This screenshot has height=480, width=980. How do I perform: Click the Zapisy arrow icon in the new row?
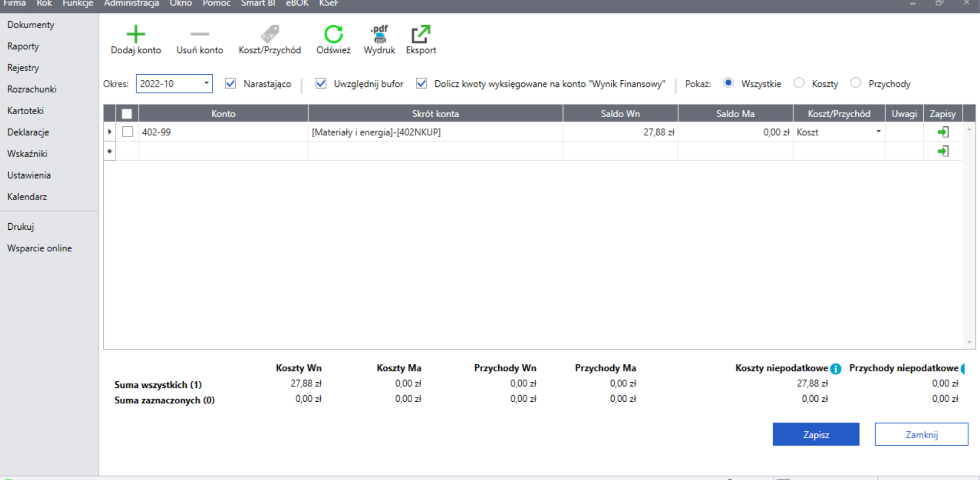click(943, 151)
